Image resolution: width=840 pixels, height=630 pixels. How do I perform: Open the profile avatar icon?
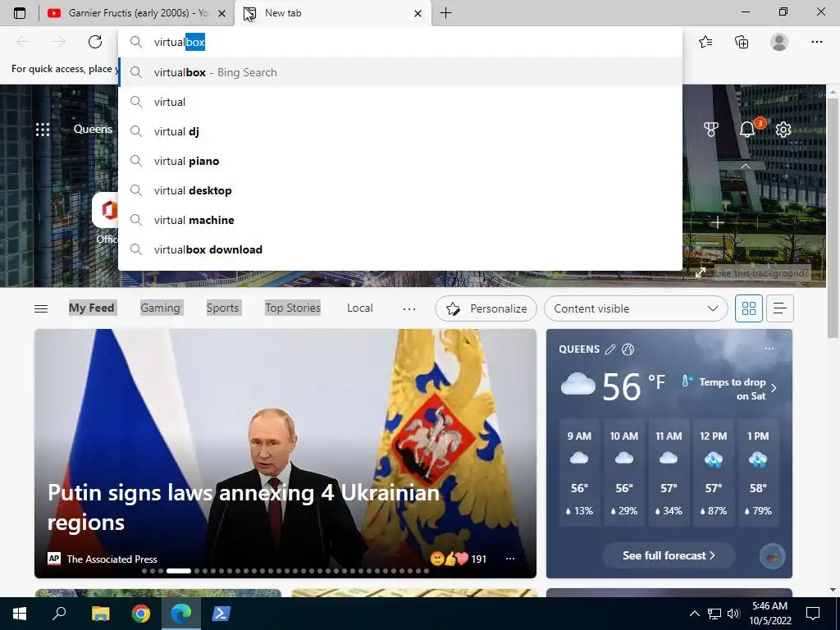point(779,42)
